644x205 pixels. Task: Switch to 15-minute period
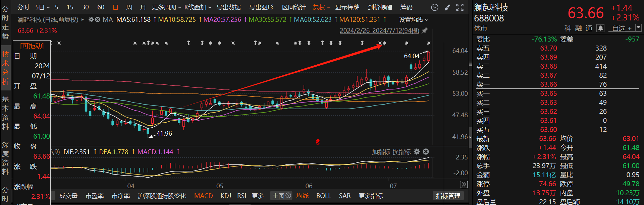point(70,7)
